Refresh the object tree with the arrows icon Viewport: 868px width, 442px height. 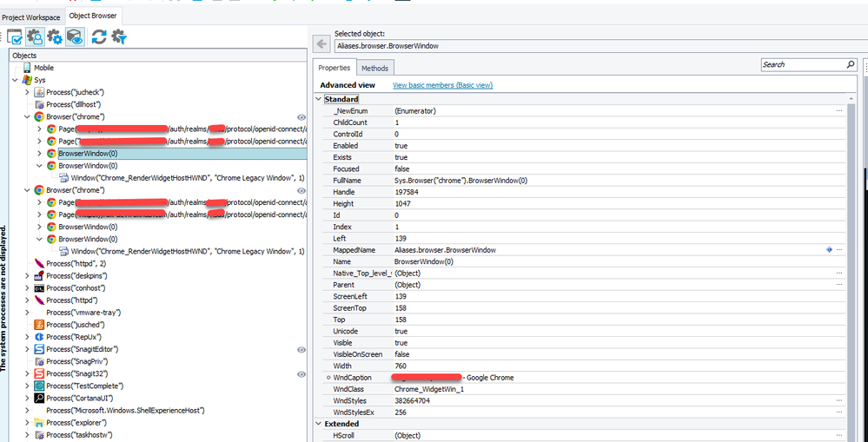tap(98, 37)
